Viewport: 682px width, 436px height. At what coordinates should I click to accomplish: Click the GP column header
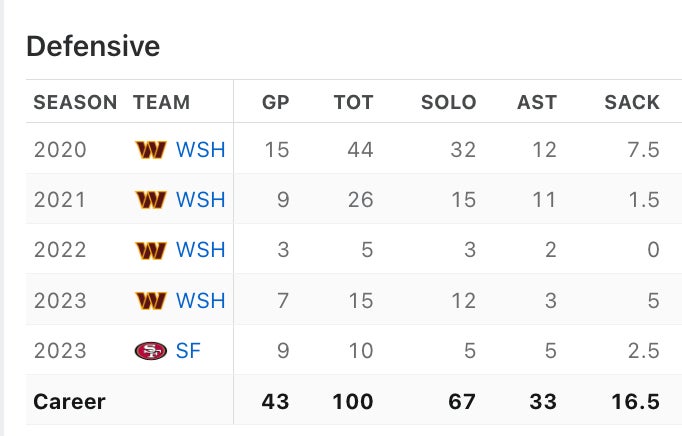275,102
